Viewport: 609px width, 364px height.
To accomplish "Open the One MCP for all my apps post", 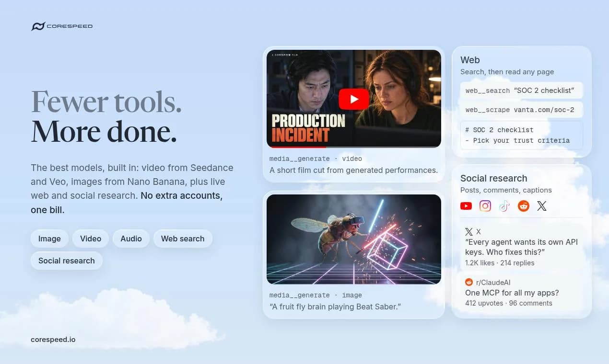I will click(x=512, y=293).
